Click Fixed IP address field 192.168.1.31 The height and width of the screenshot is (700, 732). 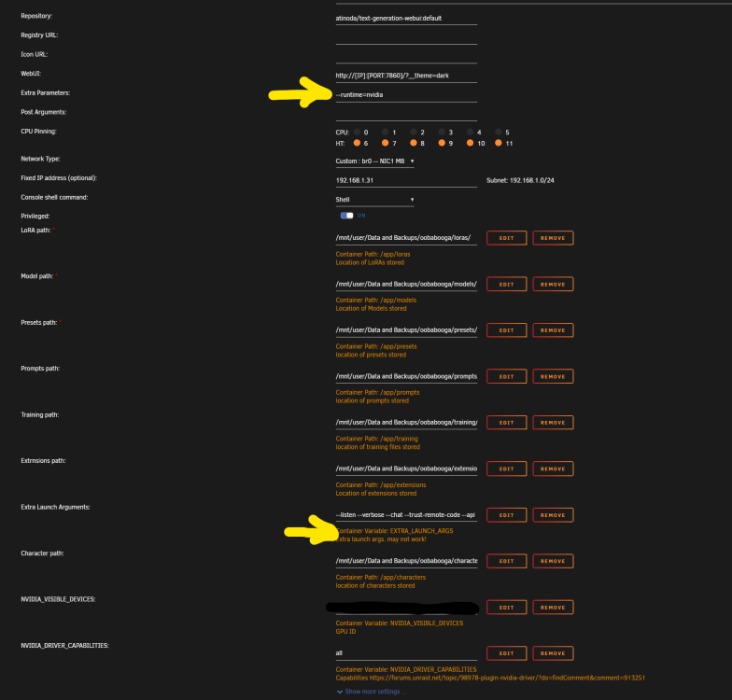coord(406,181)
